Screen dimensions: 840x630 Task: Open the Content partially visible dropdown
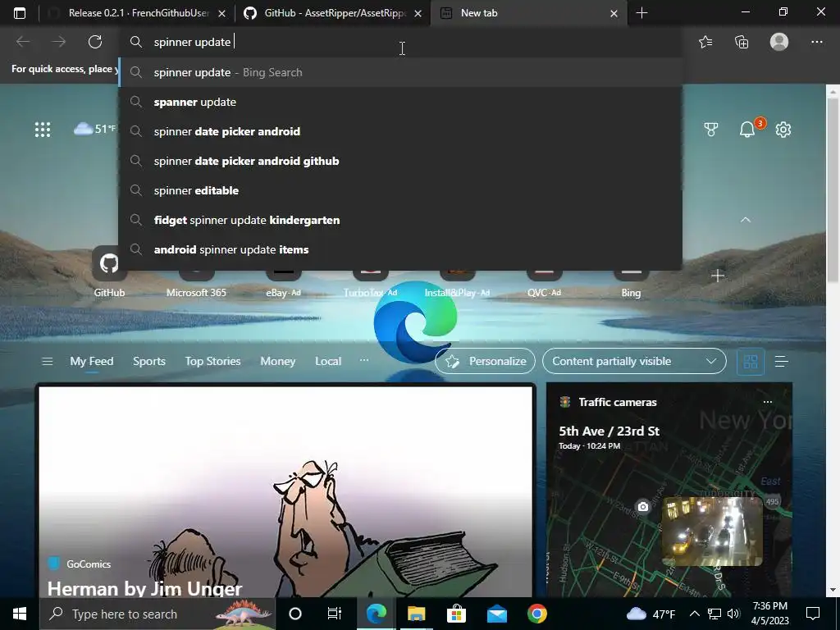click(x=634, y=361)
